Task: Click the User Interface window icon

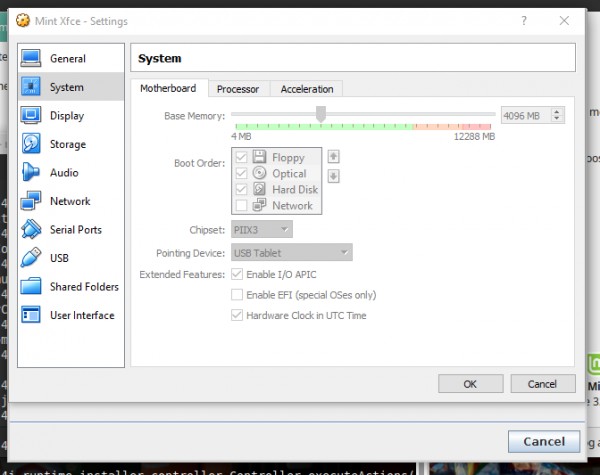Action: (31, 315)
